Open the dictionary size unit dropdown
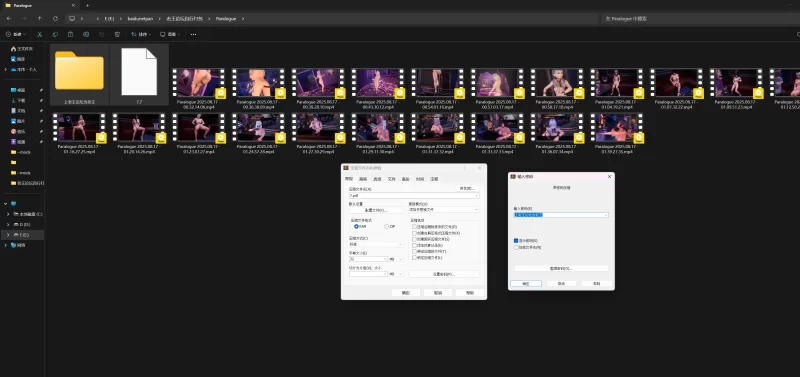 [400, 259]
